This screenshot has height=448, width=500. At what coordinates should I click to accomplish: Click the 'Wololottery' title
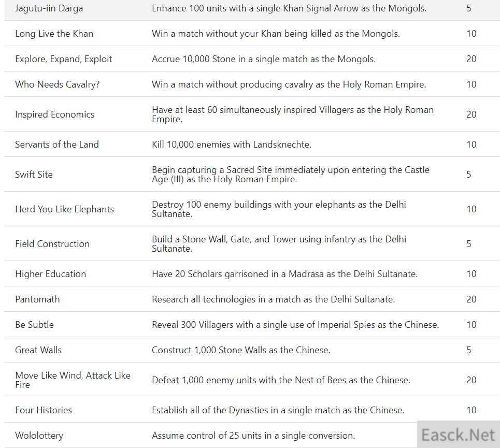tap(39, 435)
